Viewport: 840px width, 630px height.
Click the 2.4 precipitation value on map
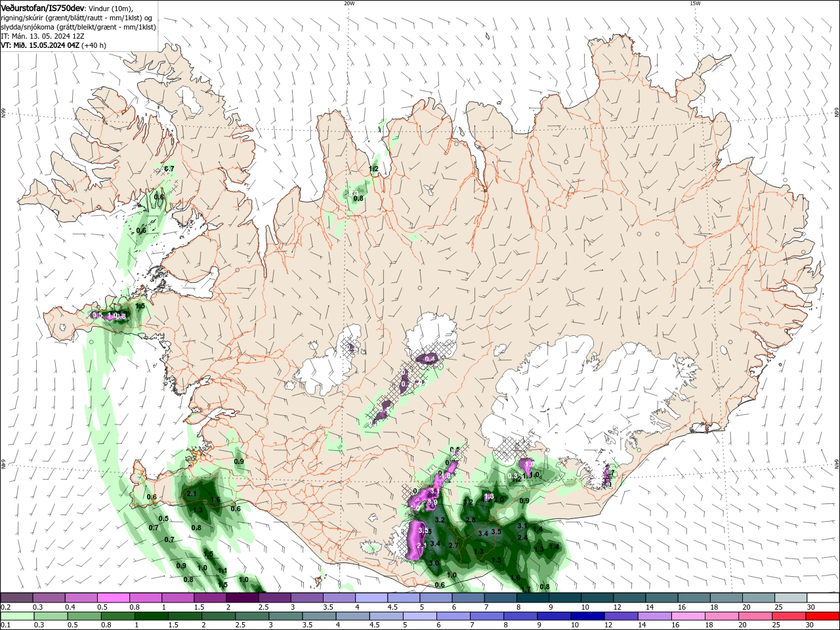click(x=522, y=537)
